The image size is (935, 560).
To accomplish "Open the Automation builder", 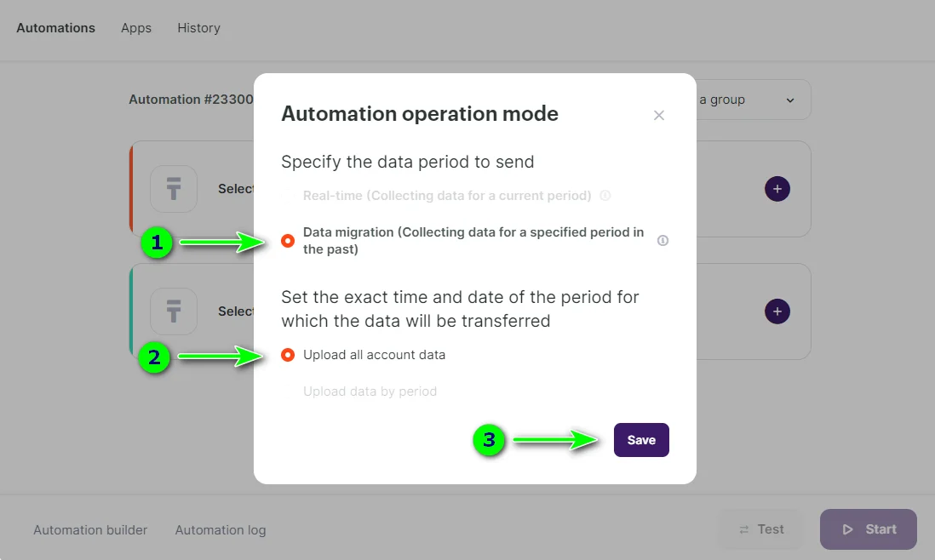I will 90,529.
